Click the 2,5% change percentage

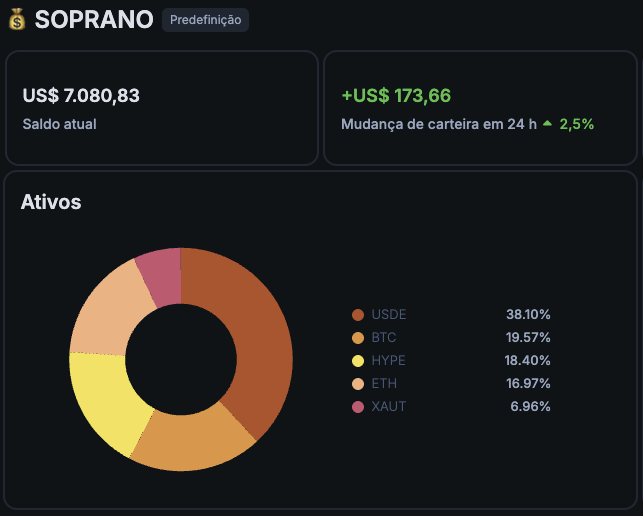coord(577,124)
